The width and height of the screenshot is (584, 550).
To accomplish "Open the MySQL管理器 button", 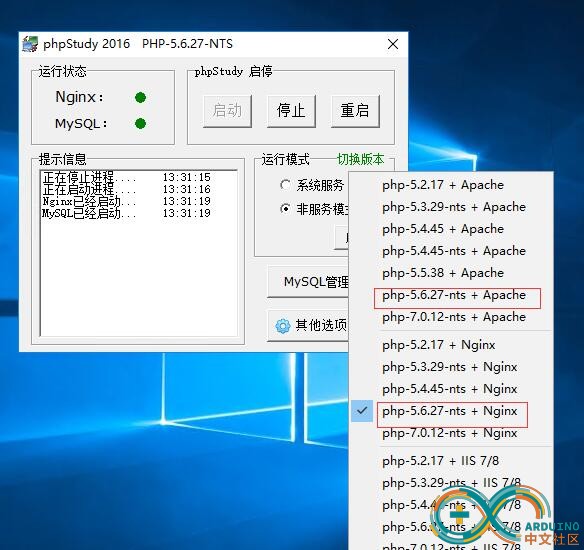I will pyautogui.click(x=308, y=282).
